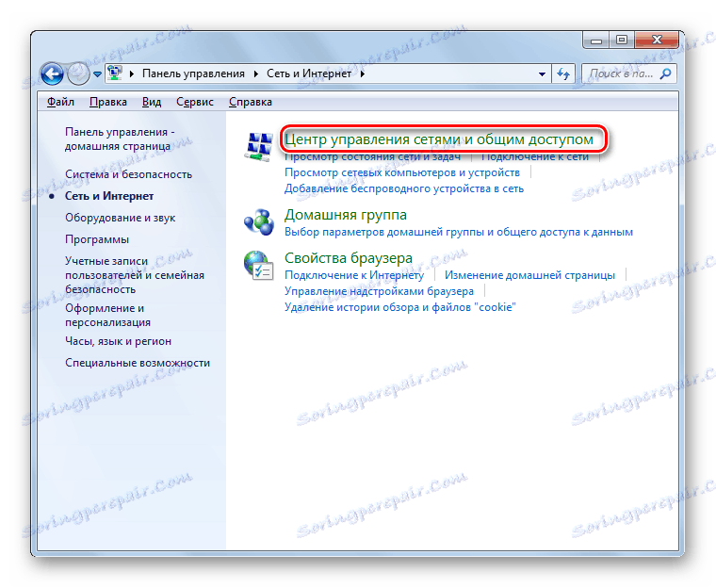Close the Control Panel window

657,41
